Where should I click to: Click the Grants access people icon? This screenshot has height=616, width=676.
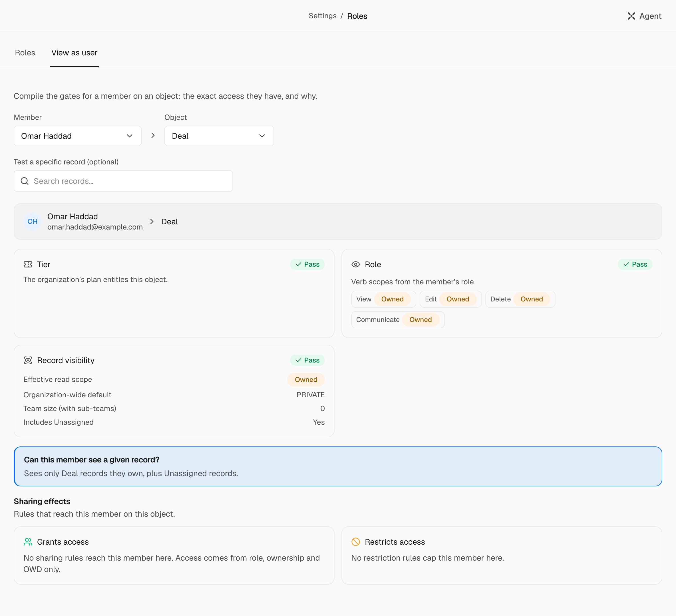click(28, 542)
